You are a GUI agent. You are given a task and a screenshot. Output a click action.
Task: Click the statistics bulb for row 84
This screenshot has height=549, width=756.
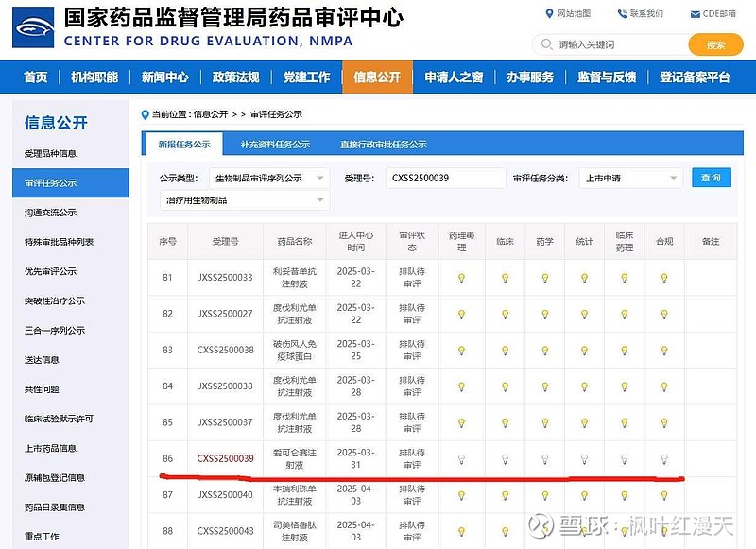tap(584, 386)
